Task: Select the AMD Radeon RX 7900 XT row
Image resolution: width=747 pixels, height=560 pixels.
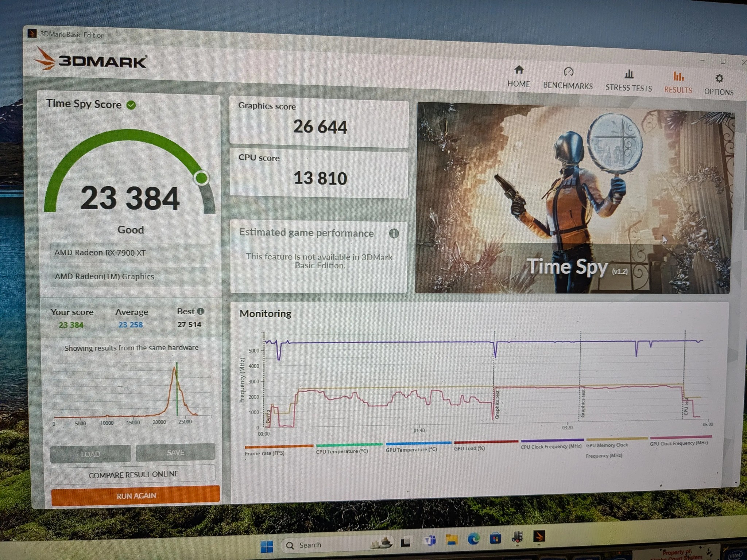Action: point(130,253)
